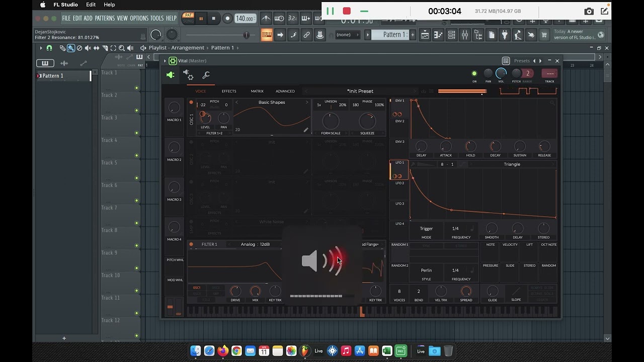Click the tempo field showing 140.000
Image resolution: width=644 pixels, height=362 pixels.
[x=245, y=19]
